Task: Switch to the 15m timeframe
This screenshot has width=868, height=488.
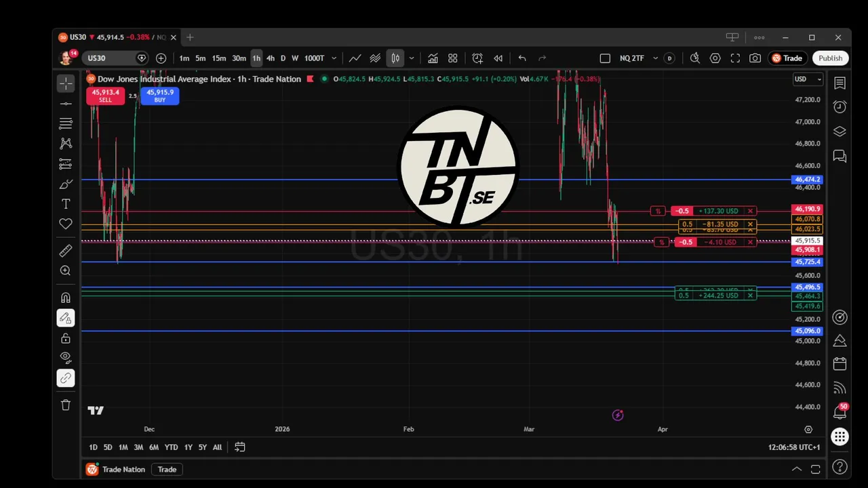Action: click(x=219, y=58)
